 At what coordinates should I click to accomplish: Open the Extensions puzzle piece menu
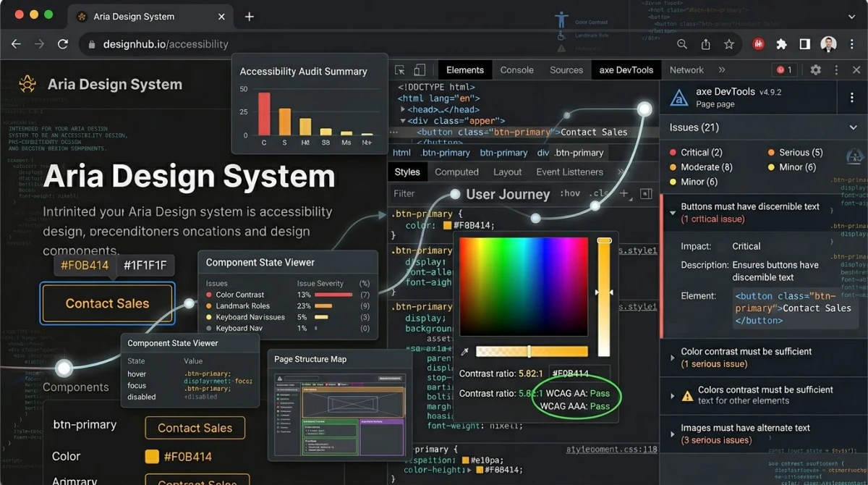click(x=781, y=44)
